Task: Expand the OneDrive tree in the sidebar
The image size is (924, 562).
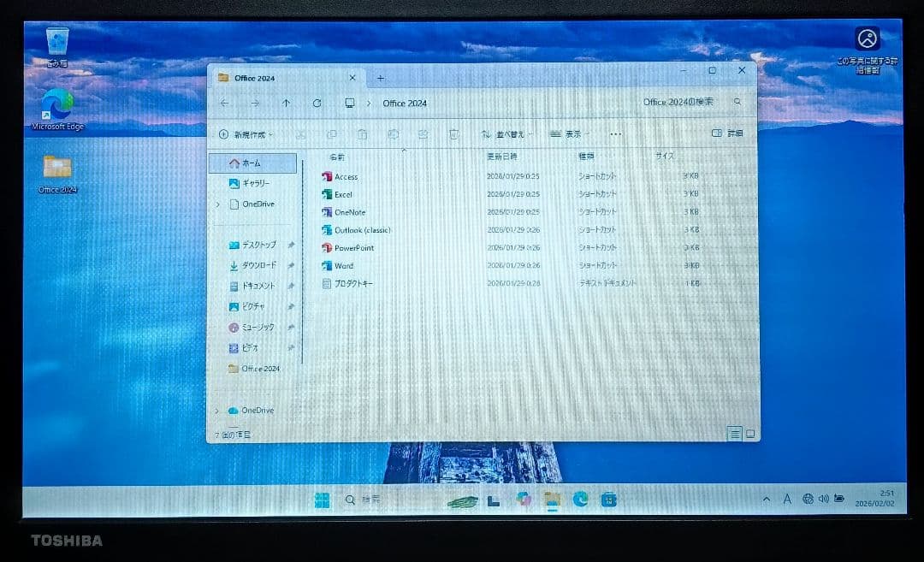Action: point(218,204)
